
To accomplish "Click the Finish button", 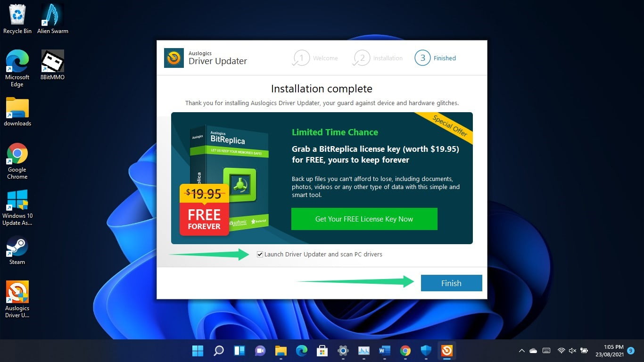I will 451,283.
